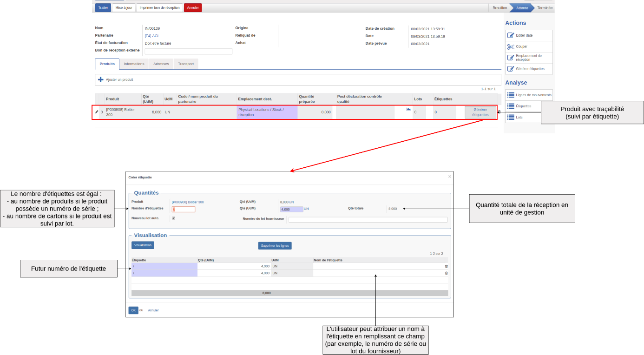Click the Editer date action icon

[x=511, y=35]
